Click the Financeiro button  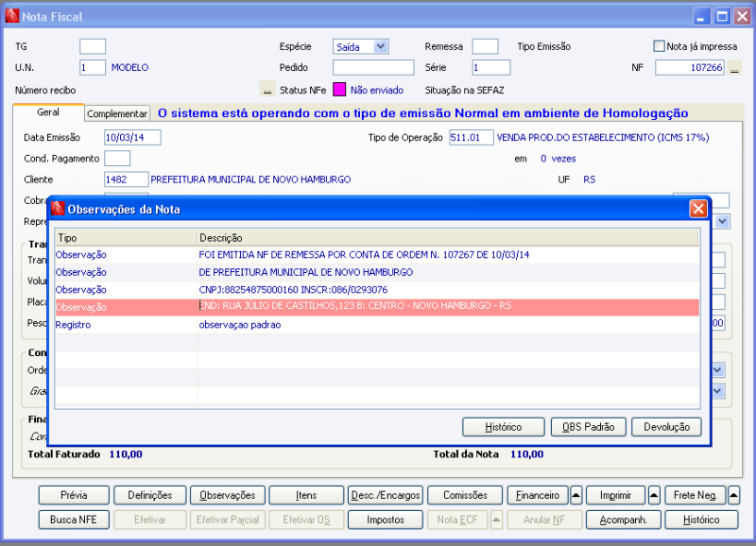point(538,495)
